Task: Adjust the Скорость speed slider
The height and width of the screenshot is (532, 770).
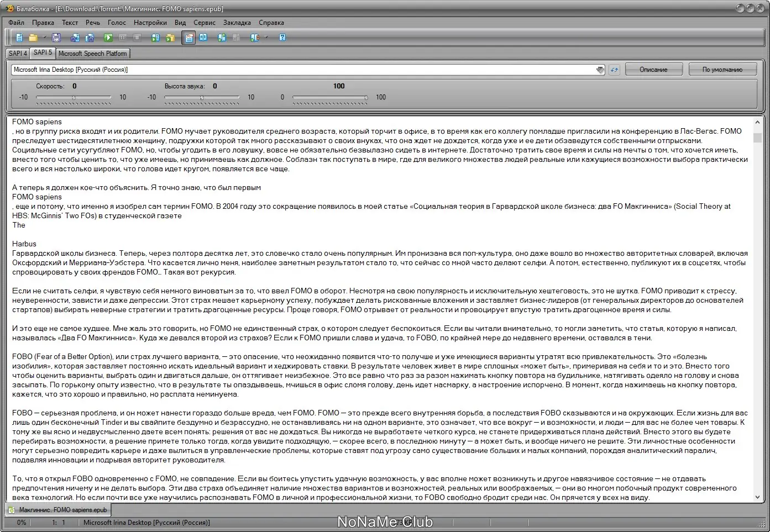Action: (74, 97)
